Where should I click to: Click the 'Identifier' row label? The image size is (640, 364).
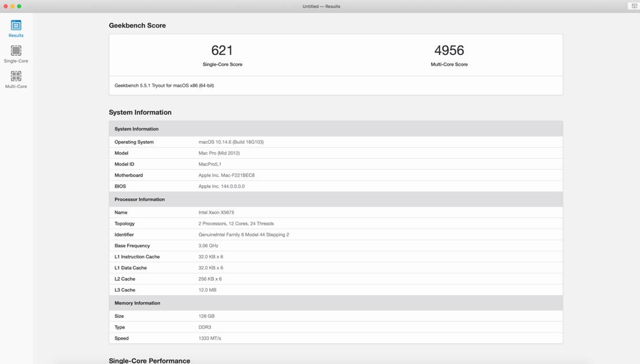tap(124, 235)
